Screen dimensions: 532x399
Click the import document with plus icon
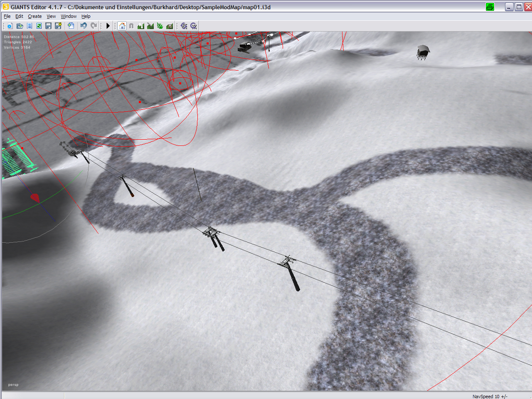click(x=71, y=26)
